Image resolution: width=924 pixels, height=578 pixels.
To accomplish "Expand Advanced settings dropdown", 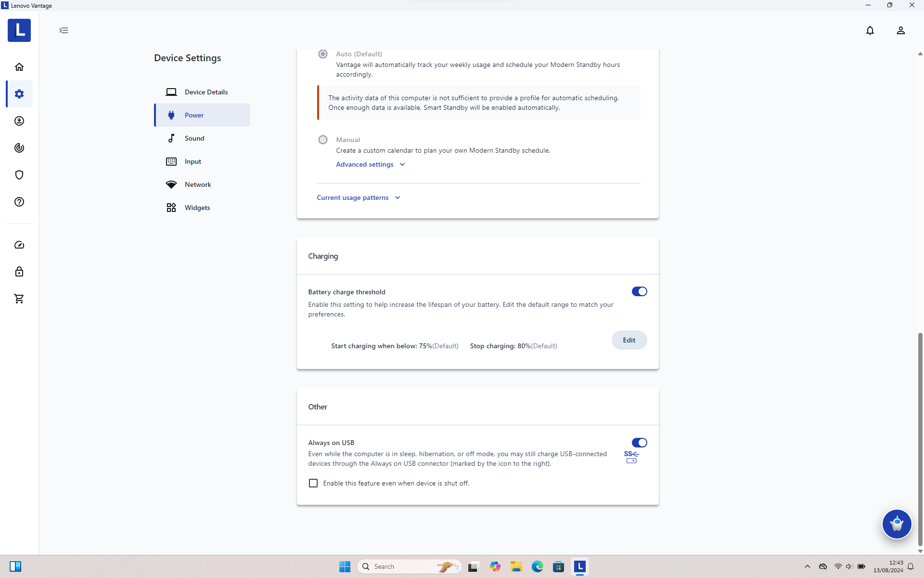I will coord(370,164).
